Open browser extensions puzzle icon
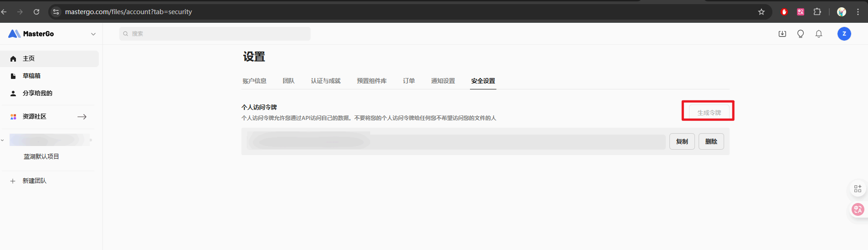The height and width of the screenshot is (250, 868). click(817, 12)
